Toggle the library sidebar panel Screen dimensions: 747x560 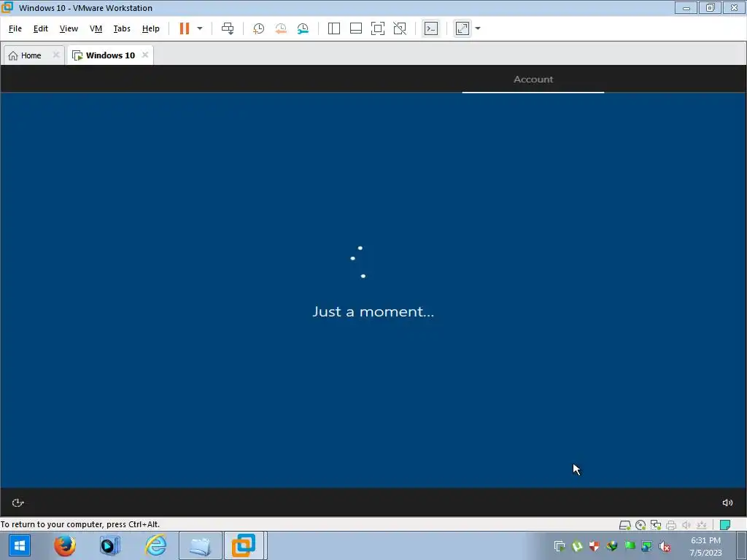point(334,28)
